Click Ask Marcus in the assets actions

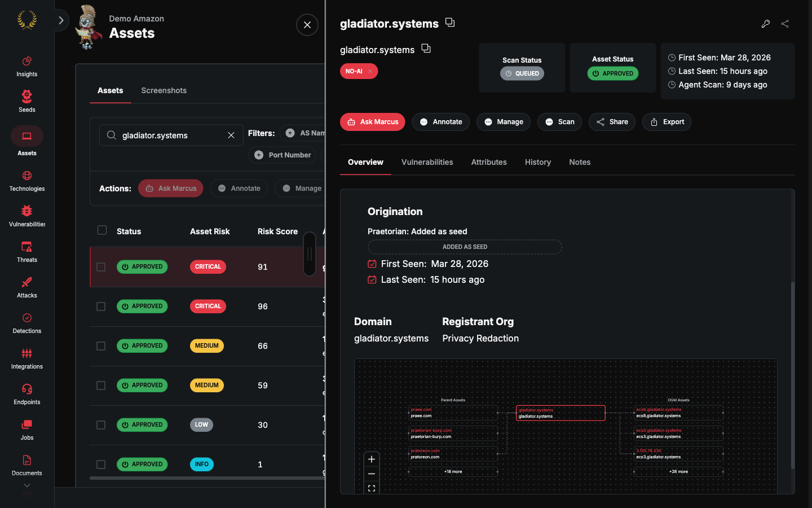pyautogui.click(x=171, y=189)
